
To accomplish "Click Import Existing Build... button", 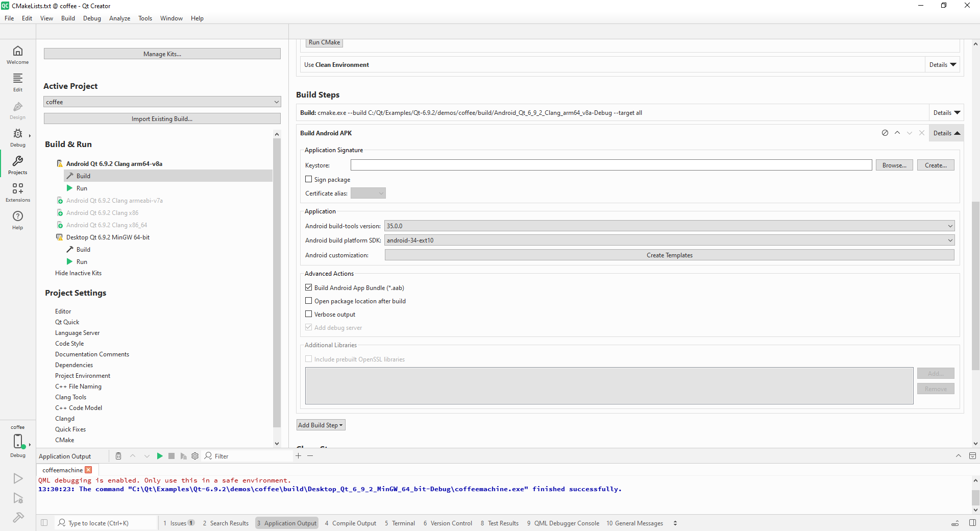I will point(162,118).
